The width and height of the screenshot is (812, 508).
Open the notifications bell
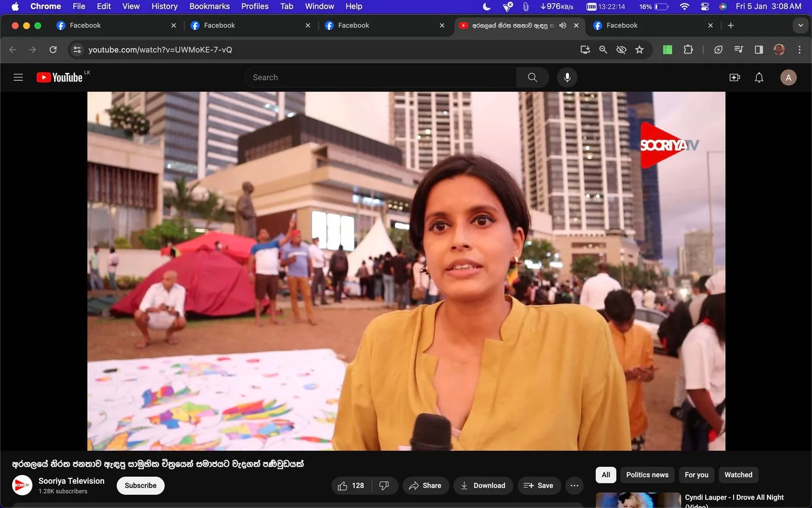click(759, 77)
